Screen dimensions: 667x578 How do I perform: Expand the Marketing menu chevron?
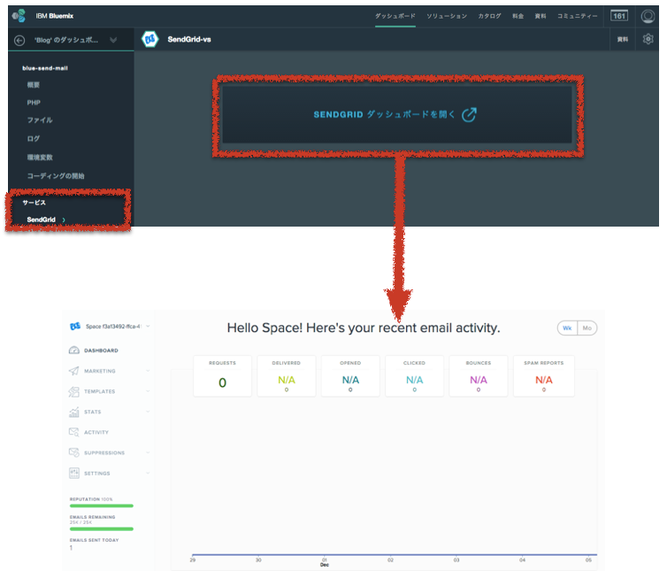click(148, 371)
